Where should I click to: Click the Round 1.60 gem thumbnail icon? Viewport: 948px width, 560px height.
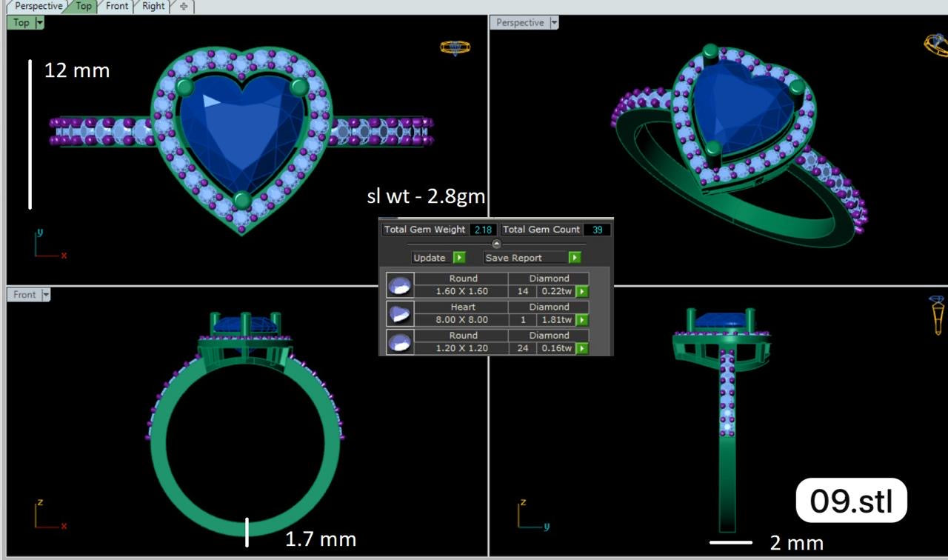(x=400, y=285)
